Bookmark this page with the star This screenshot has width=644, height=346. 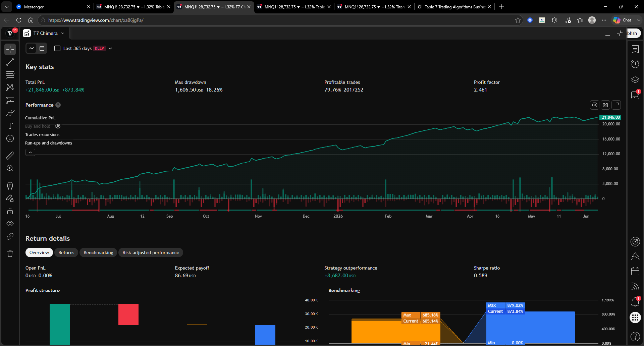click(x=518, y=20)
